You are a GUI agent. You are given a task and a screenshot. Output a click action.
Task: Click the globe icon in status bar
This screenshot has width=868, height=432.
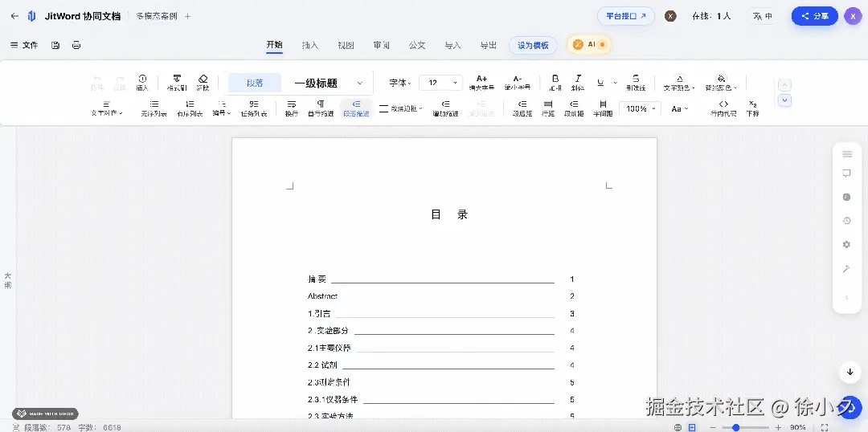point(678,427)
